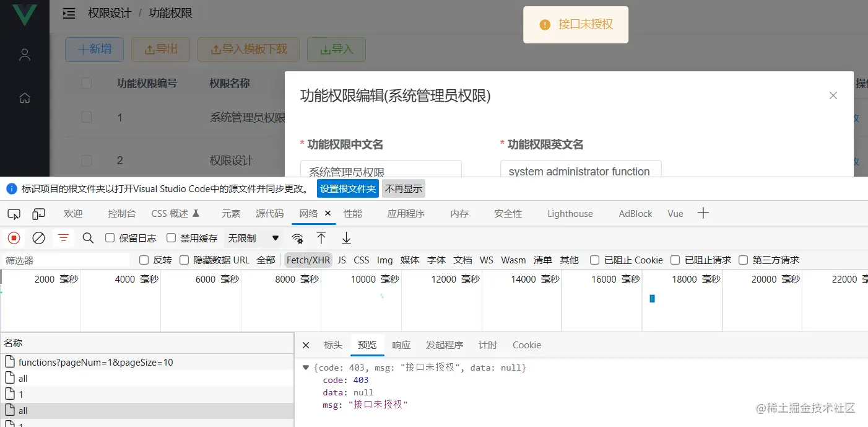This screenshot has width=868, height=427.
Task: Show the 发起程序 details tab
Action: pos(445,345)
